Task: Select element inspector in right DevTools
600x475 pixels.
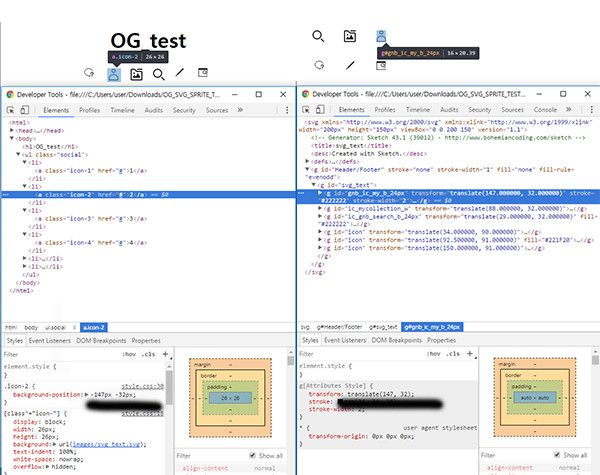Action: pos(306,110)
